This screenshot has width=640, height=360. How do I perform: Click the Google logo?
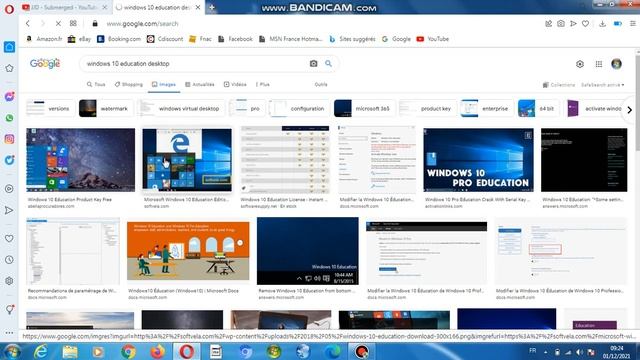(45, 64)
